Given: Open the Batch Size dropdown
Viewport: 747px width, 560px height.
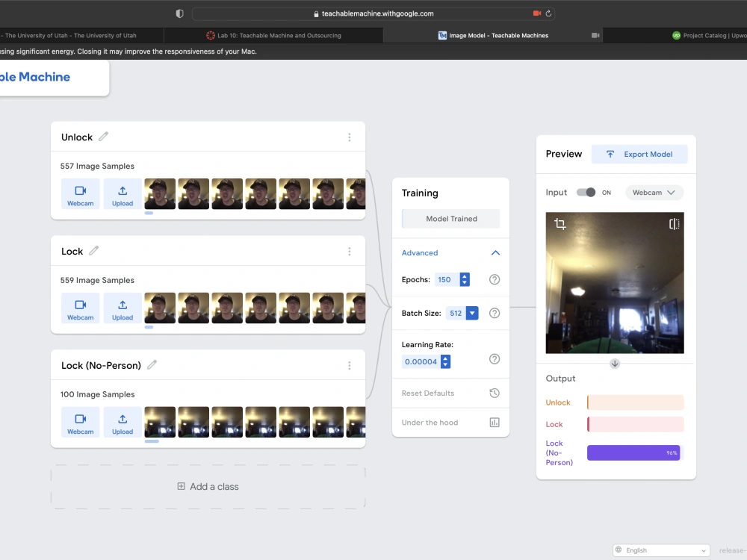Looking at the screenshot, I should point(471,313).
